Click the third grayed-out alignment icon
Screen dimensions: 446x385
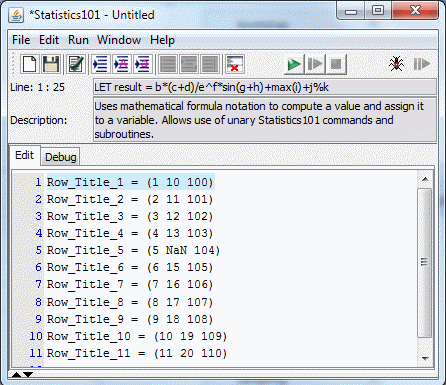pos(210,64)
